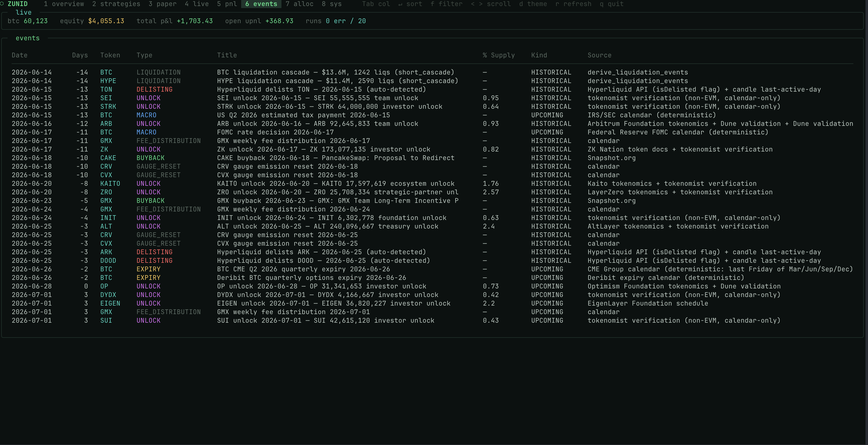The image size is (868, 445).
Task: Toggle the d theme shortcut
Action: click(x=533, y=4)
